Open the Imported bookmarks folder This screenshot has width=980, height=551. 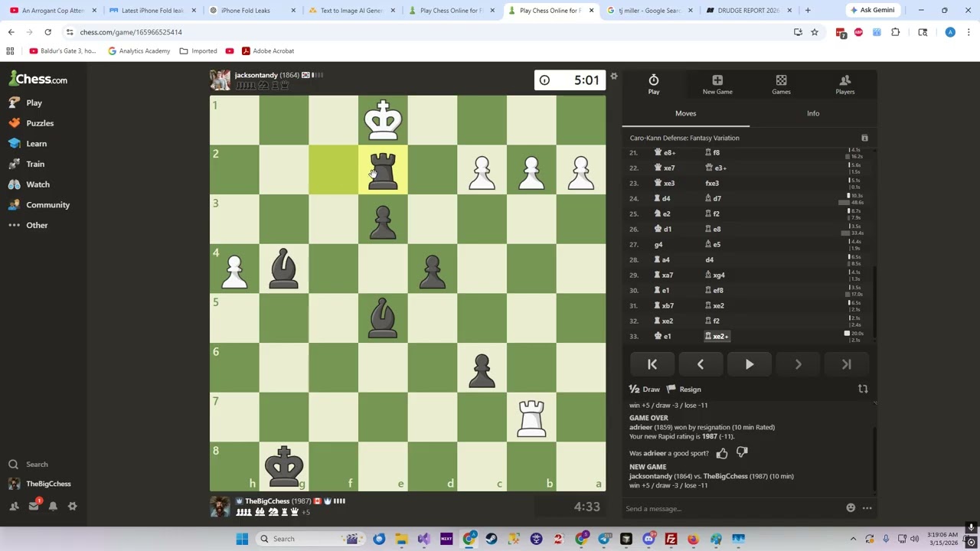pyautogui.click(x=198, y=51)
